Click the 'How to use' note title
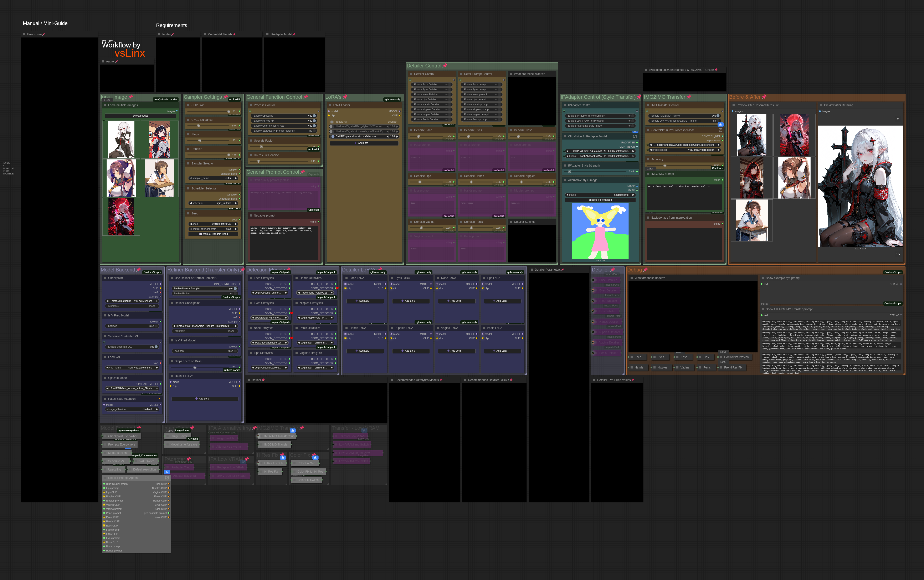The width and height of the screenshot is (924, 580). click(x=34, y=35)
